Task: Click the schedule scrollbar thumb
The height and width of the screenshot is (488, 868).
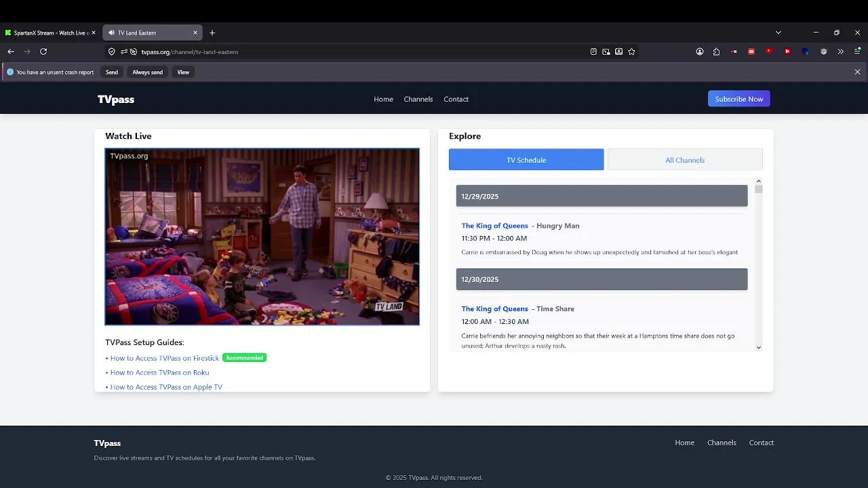Action: [x=758, y=190]
